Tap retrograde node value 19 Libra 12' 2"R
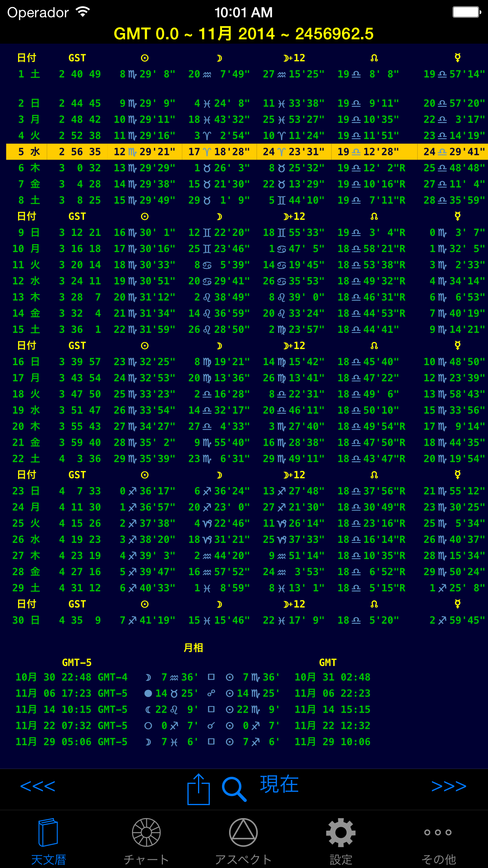The width and height of the screenshot is (488, 868). [x=372, y=168]
